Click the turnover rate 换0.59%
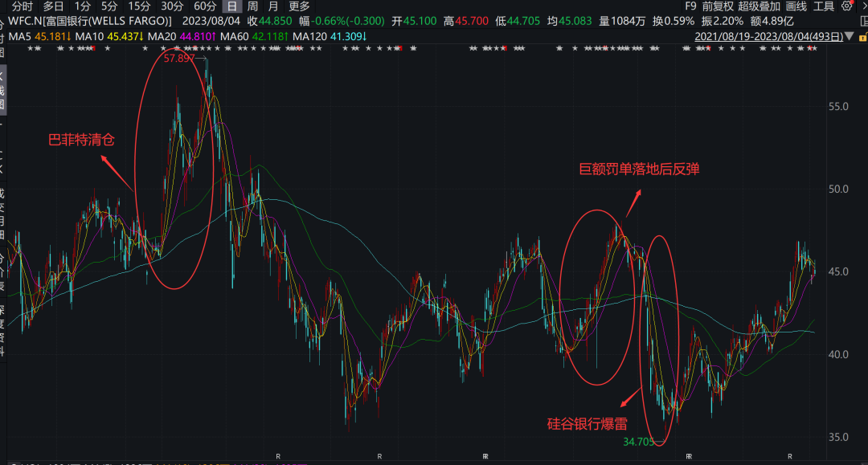Screen dimensions: 868x465 pos(674,21)
